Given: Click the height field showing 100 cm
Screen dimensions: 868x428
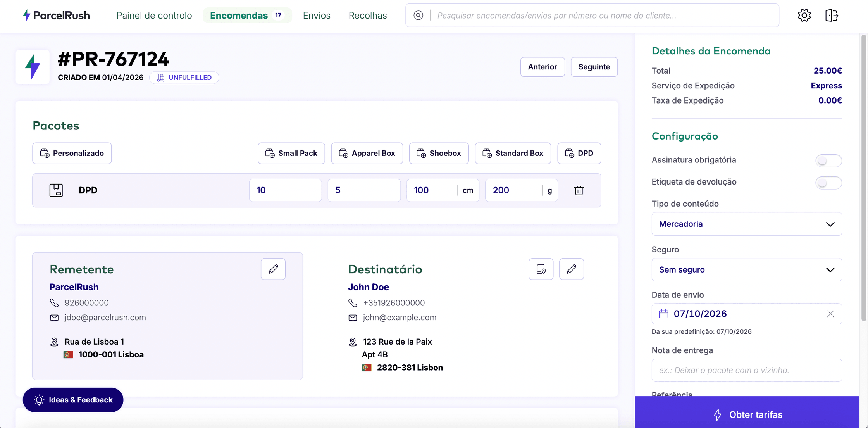Looking at the screenshot, I should (x=443, y=190).
